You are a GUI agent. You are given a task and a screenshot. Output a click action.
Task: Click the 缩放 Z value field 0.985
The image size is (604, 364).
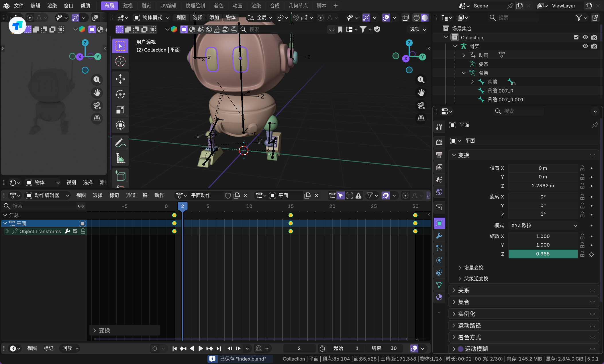click(x=543, y=254)
